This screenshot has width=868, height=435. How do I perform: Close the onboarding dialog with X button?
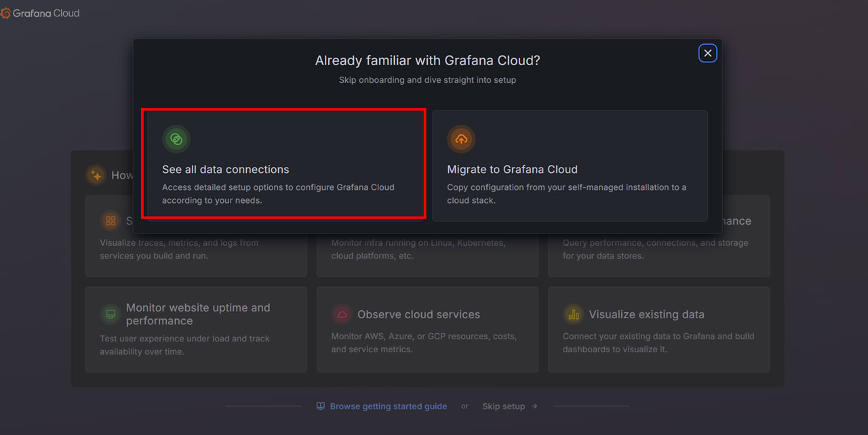click(x=707, y=53)
